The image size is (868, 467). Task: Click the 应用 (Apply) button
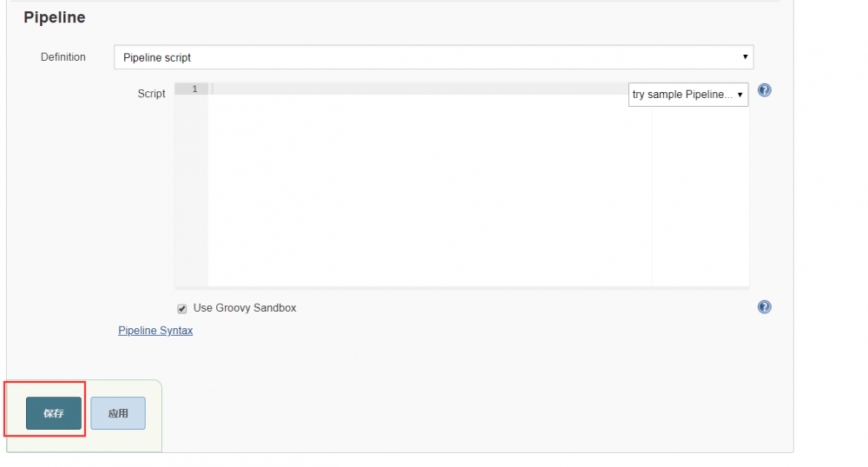coord(118,413)
